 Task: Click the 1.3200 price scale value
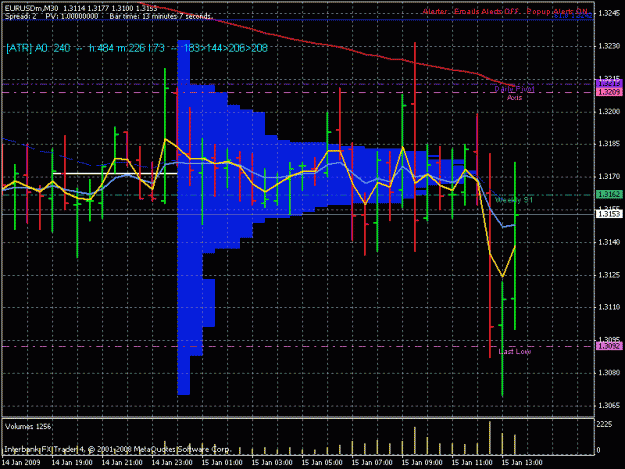pos(609,111)
